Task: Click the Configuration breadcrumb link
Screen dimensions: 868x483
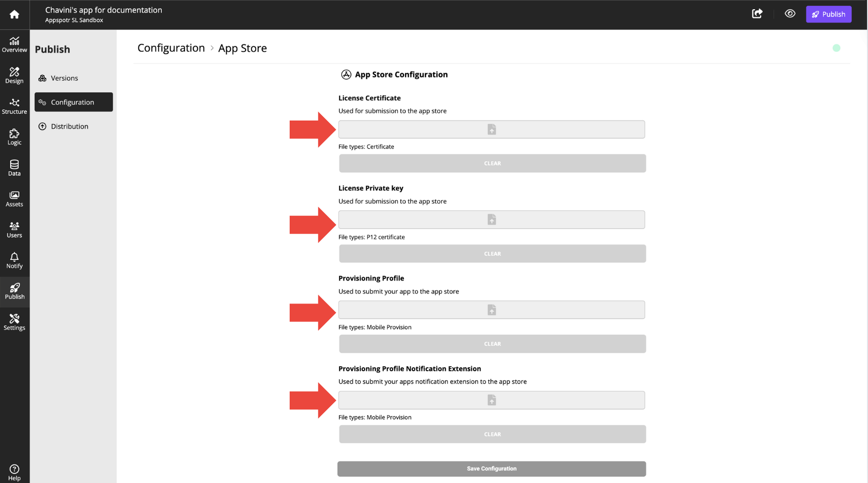Action: [x=171, y=48]
